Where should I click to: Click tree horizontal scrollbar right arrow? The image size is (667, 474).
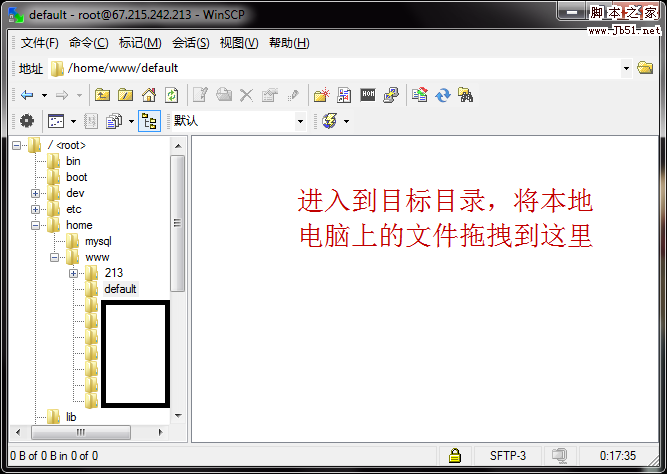tap(160, 432)
